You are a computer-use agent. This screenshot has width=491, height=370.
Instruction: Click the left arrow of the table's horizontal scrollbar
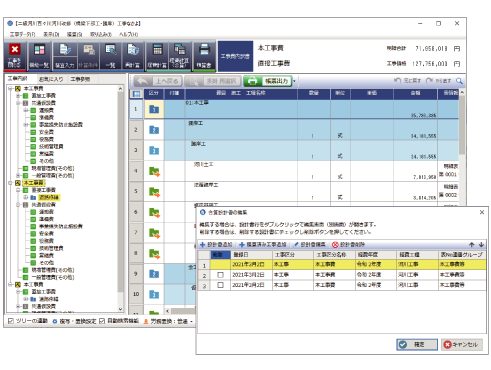pos(168,311)
